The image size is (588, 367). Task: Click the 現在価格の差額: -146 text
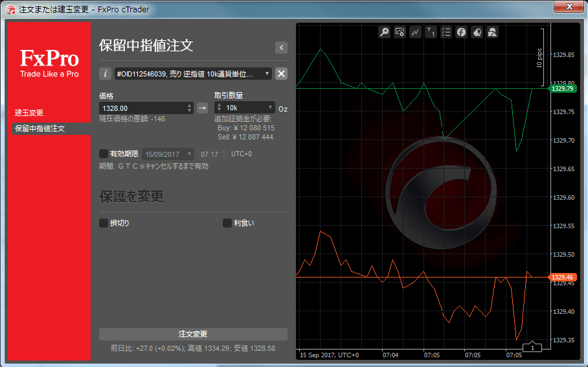point(132,119)
